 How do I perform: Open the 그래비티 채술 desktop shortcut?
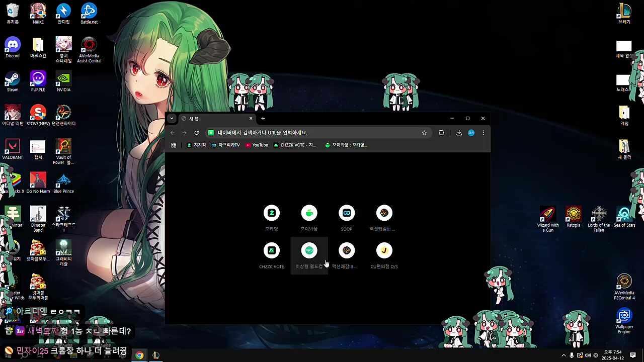63,253
